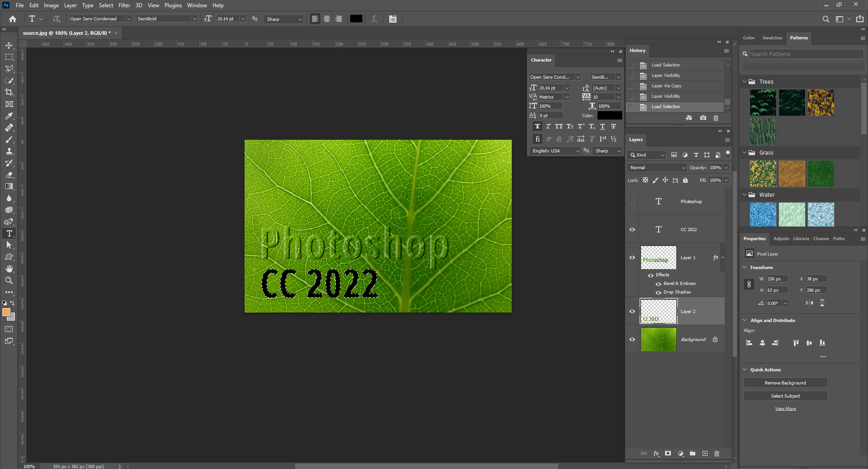Screen dimensions: 868x469
Task: Create a new layer
Action: pyautogui.click(x=705, y=454)
